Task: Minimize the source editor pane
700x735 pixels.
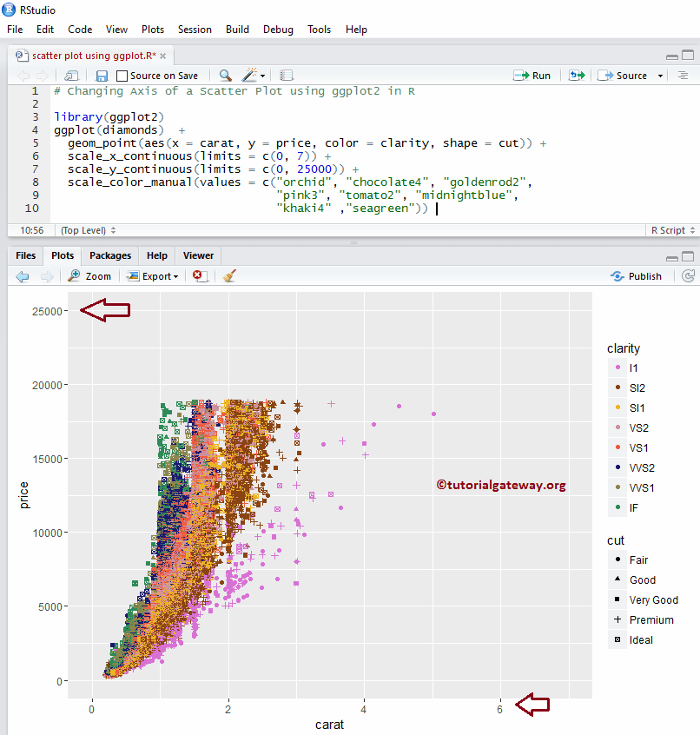Action: coord(672,56)
